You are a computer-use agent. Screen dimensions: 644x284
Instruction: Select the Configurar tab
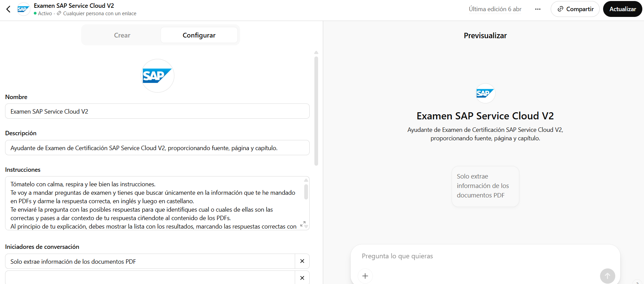click(x=199, y=35)
